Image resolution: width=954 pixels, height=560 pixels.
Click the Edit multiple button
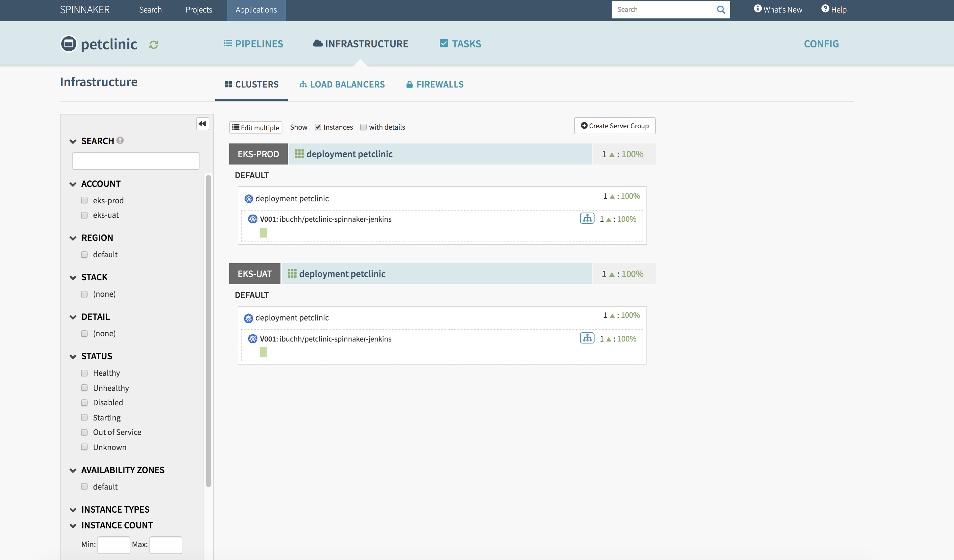255,128
